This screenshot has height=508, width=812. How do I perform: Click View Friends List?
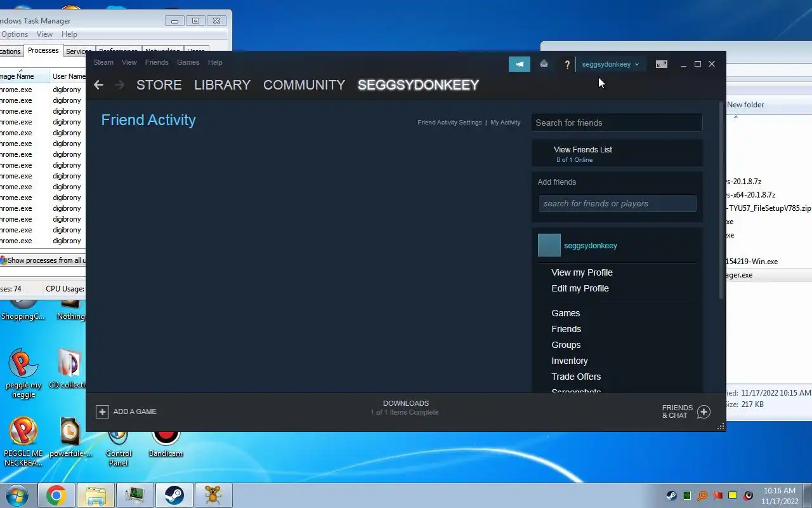[583, 150]
